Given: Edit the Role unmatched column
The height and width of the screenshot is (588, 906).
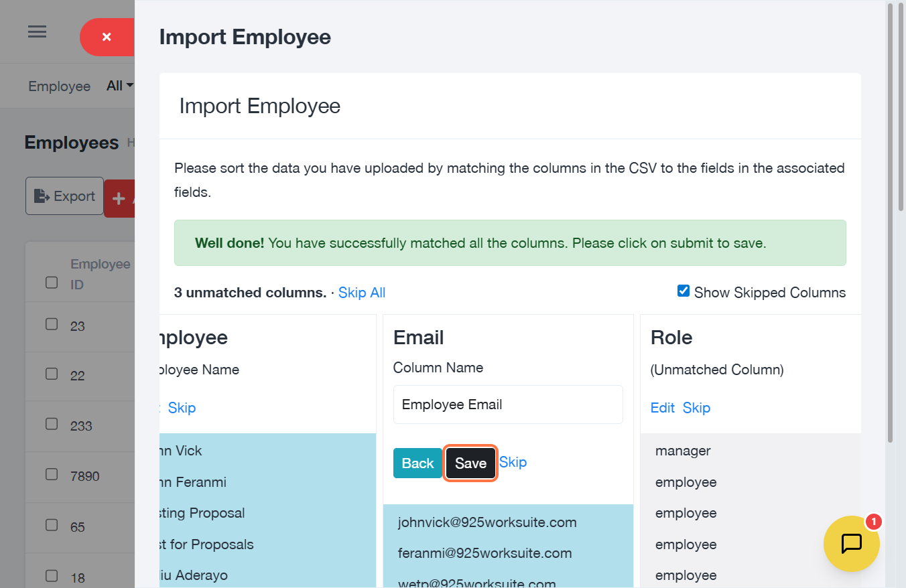Looking at the screenshot, I should coord(662,408).
